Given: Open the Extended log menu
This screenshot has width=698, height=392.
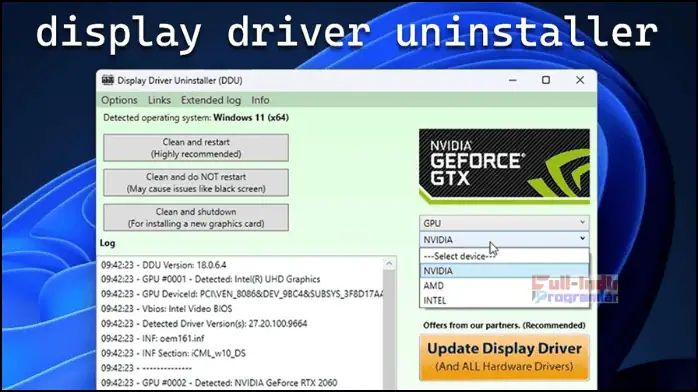Looking at the screenshot, I should pos(211,100).
